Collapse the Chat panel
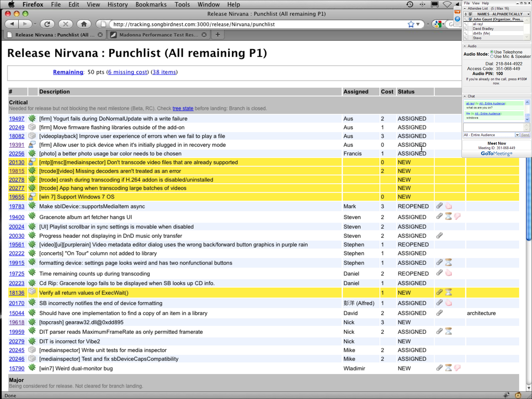The width and height of the screenshot is (532, 399). point(465,96)
